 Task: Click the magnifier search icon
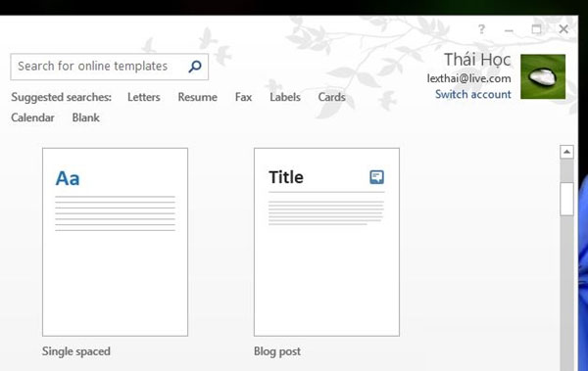(195, 67)
